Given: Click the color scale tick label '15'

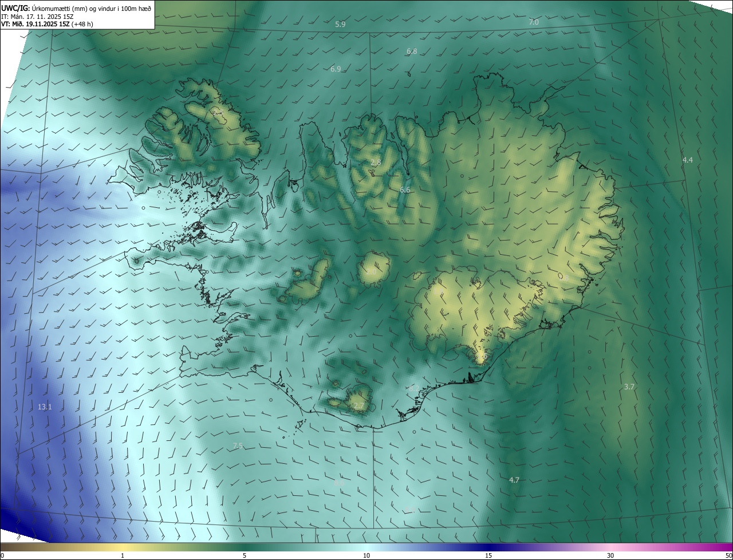Looking at the screenshot, I should tap(488, 555).
